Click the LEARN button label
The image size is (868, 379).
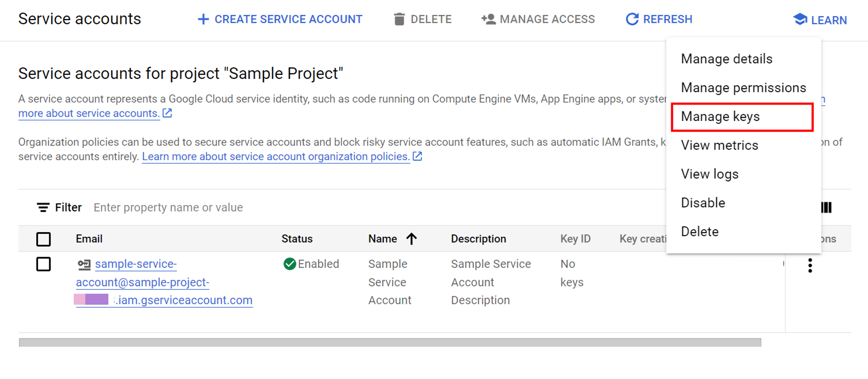829,20
